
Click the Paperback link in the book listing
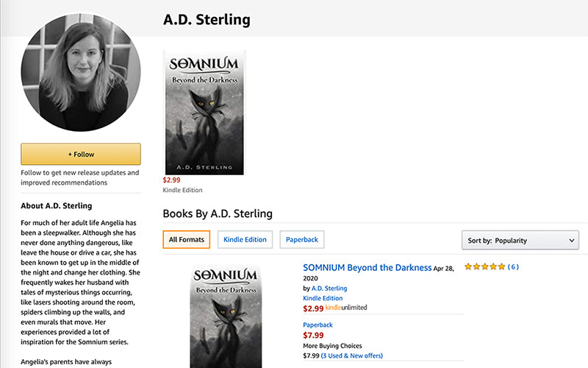[318, 325]
